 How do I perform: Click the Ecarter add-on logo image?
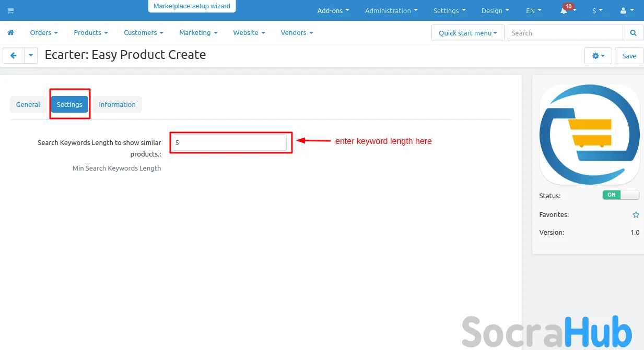click(x=589, y=135)
